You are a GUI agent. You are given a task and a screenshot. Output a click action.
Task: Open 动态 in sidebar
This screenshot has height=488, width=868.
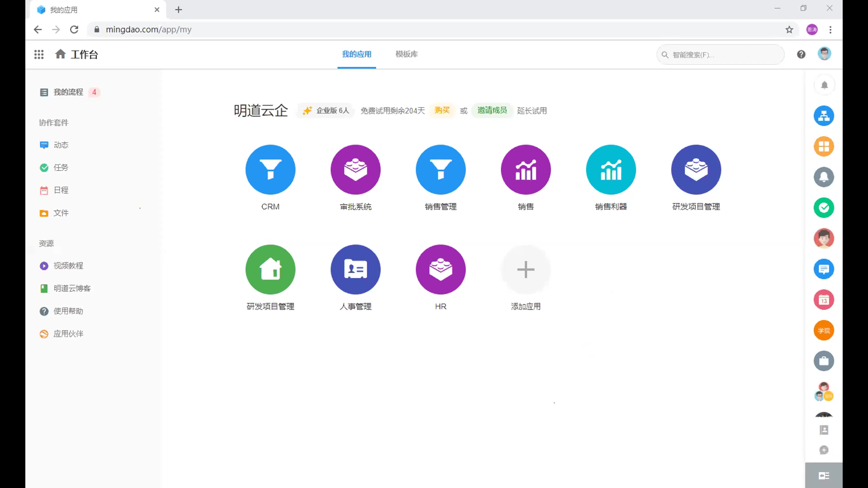tap(54, 145)
